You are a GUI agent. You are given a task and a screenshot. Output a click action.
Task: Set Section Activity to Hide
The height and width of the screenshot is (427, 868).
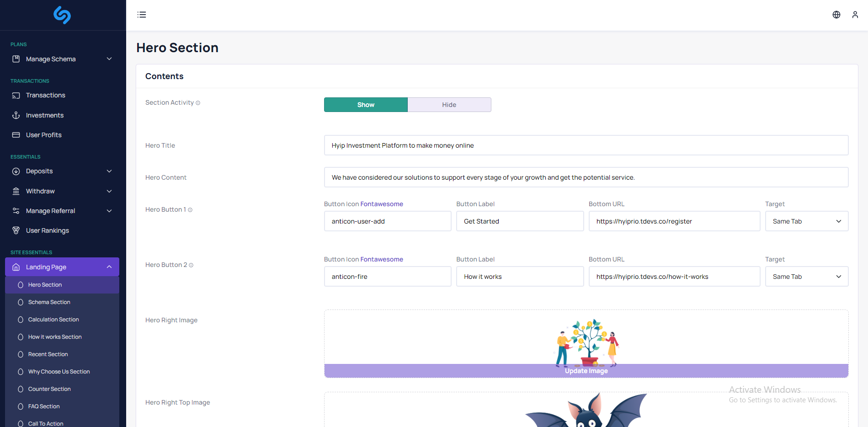click(x=449, y=105)
